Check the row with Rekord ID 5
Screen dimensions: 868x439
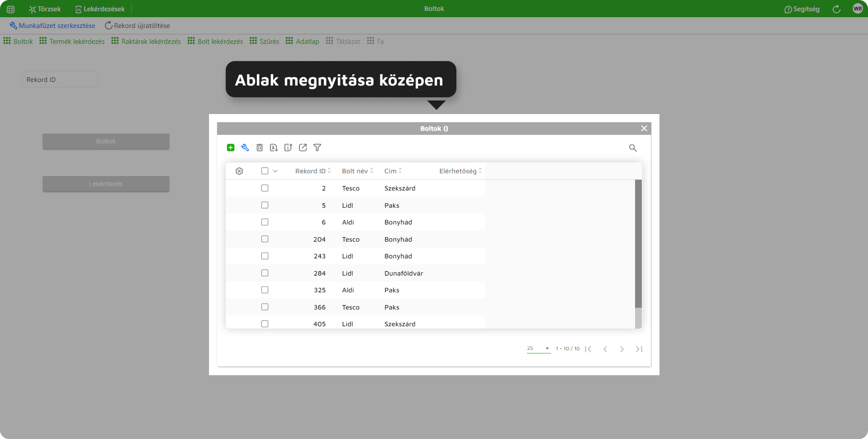click(x=265, y=205)
